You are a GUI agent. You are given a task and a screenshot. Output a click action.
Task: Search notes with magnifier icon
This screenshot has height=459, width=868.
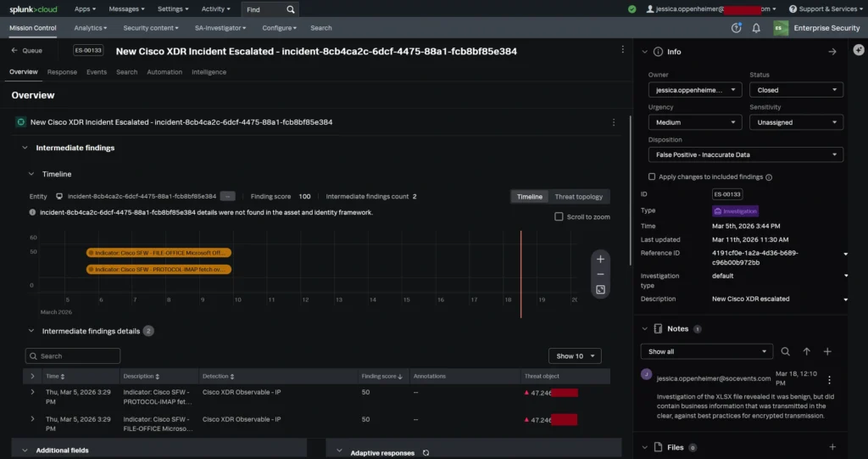(786, 351)
